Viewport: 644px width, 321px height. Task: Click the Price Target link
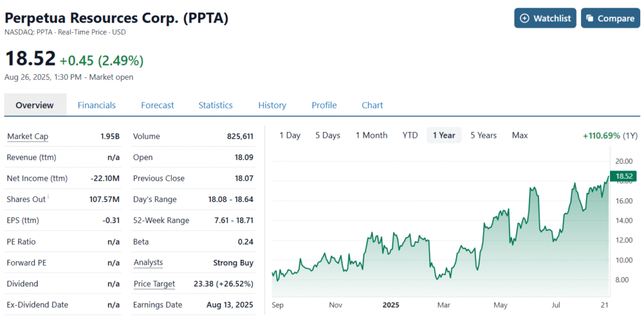[154, 284]
